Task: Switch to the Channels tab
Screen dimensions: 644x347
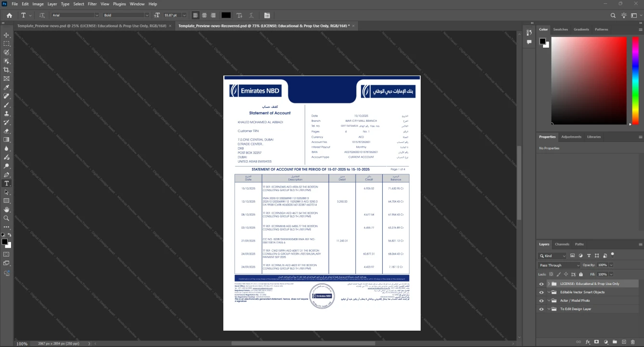Action: tap(562, 244)
